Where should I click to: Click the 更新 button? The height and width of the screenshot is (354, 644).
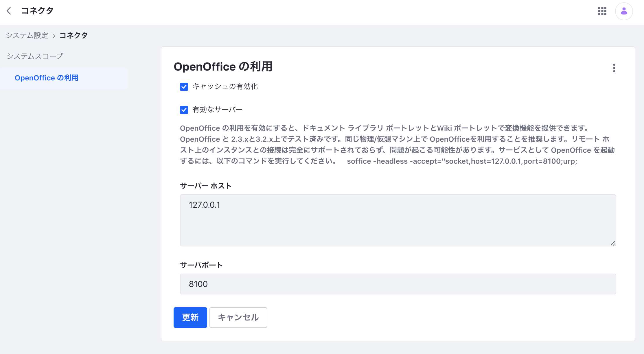(x=190, y=318)
